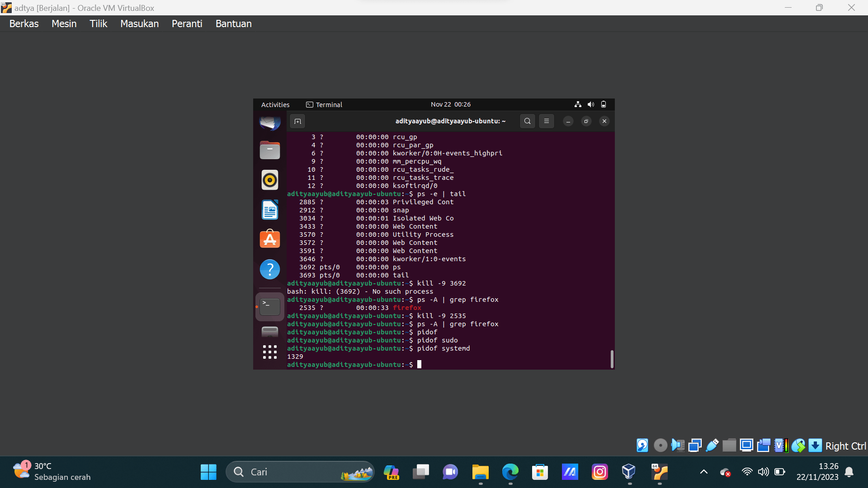
Task: Click VirtualBox CPU virtualization status icon
Action: click(x=781, y=446)
